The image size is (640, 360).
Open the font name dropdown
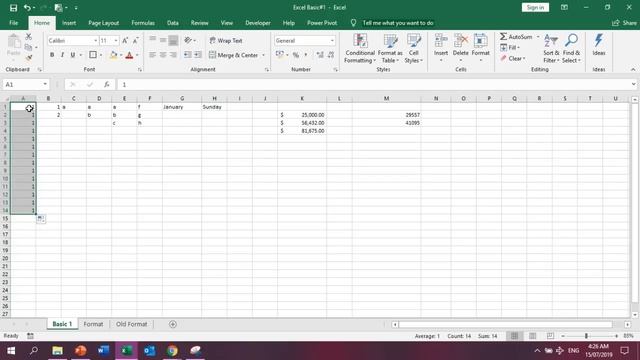tap(96, 40)
